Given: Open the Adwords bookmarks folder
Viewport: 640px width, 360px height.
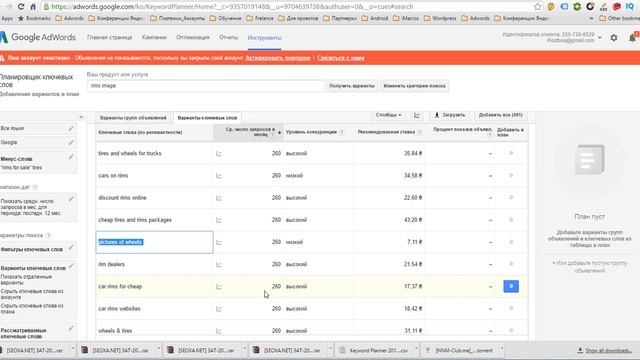Looking at the screenshot, I should [69, 18].
